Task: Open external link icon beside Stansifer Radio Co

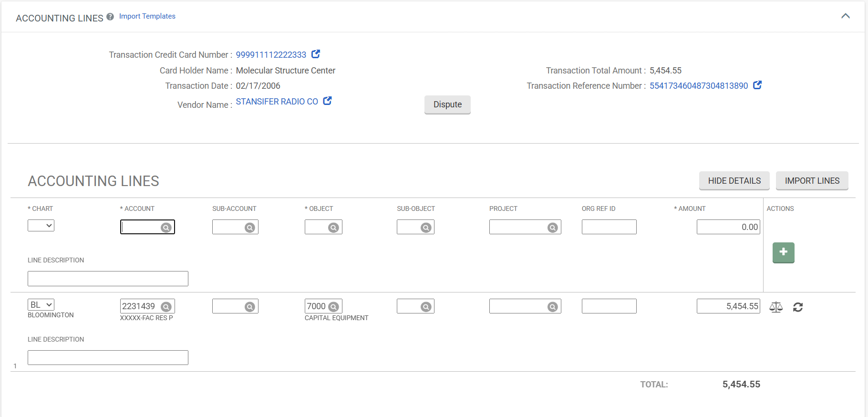Action: [327, 101]
